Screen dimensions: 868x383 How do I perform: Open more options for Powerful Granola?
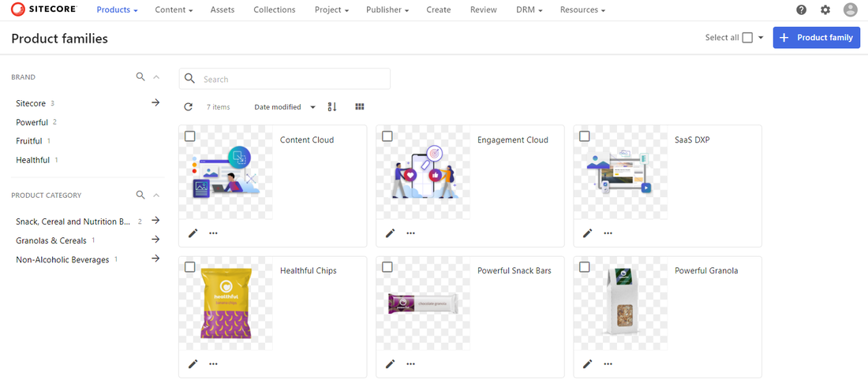pos(608,363)
